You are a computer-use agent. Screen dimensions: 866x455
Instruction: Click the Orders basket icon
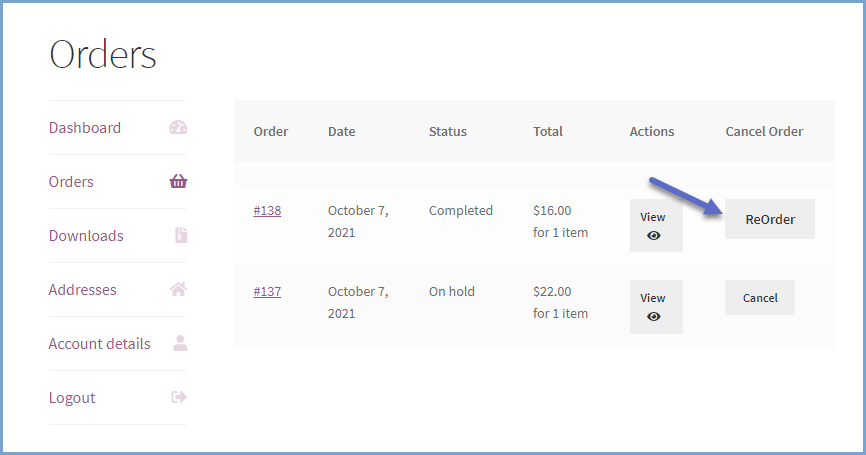(178, 181)
